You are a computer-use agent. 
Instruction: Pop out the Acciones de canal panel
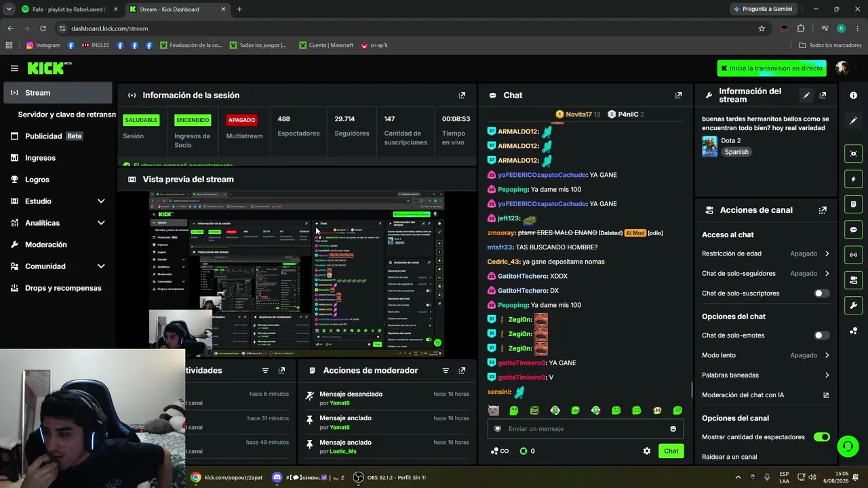click(823, 210)
